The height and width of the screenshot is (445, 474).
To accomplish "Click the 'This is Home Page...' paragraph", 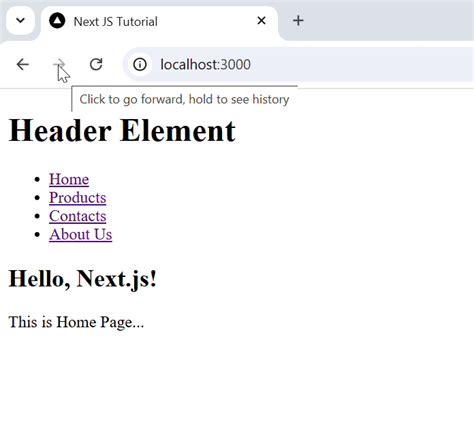I will (x=76, y=322).
